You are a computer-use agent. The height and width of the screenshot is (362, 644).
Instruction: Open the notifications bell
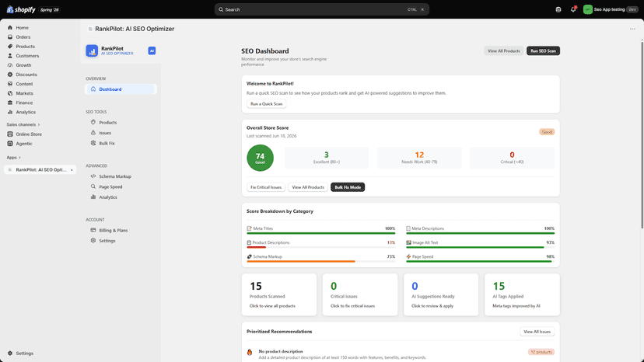tap(573, 9)
